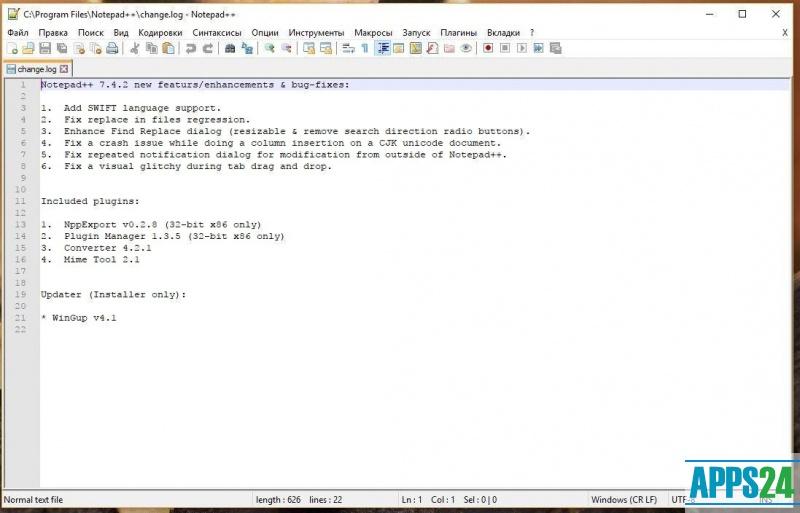Open the Вкладки menu
This screenshot has height=513, width=800.
click(504, 33)
